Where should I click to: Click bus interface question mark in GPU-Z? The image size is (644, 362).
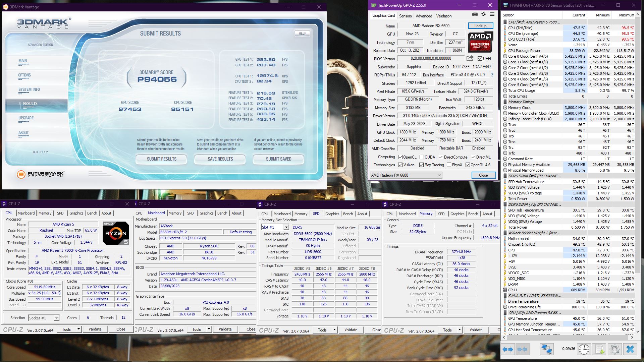coord(492,75)
